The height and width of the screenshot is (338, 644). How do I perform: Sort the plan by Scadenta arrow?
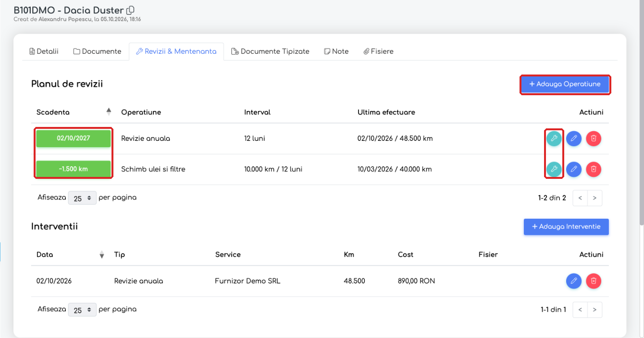coord(109,112)
